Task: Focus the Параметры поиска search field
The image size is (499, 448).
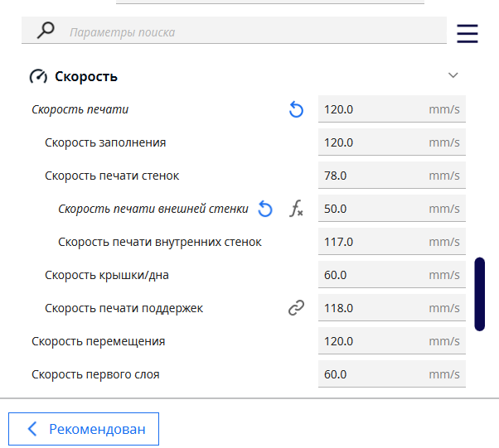Action: 249,32
